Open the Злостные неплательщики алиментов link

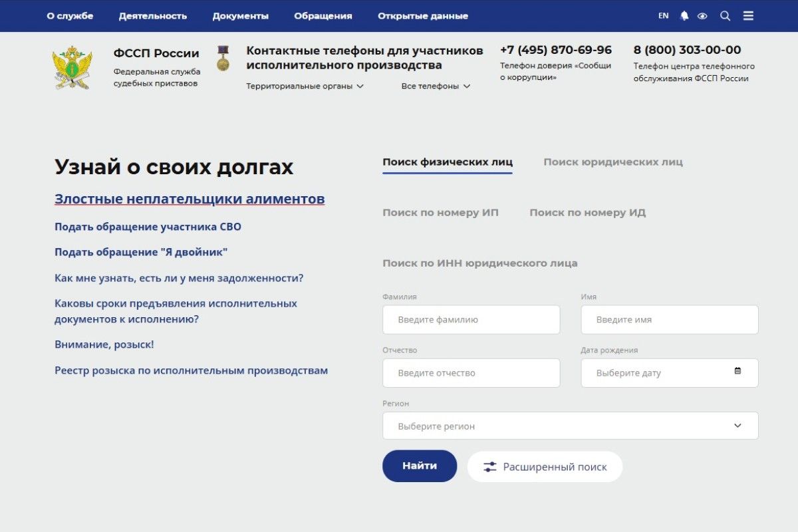pos(190,198)
